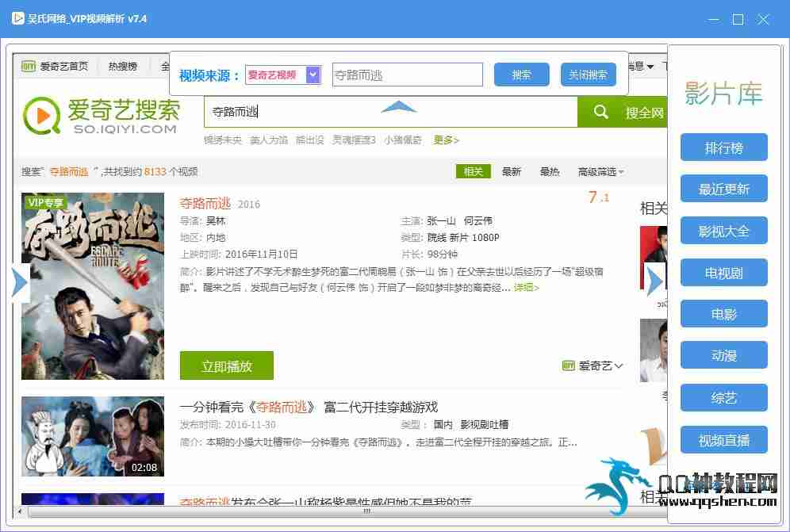This screenshot has width=790, height=532.
Task: Open 电影 in the film library panel
Action: (724, 314)
